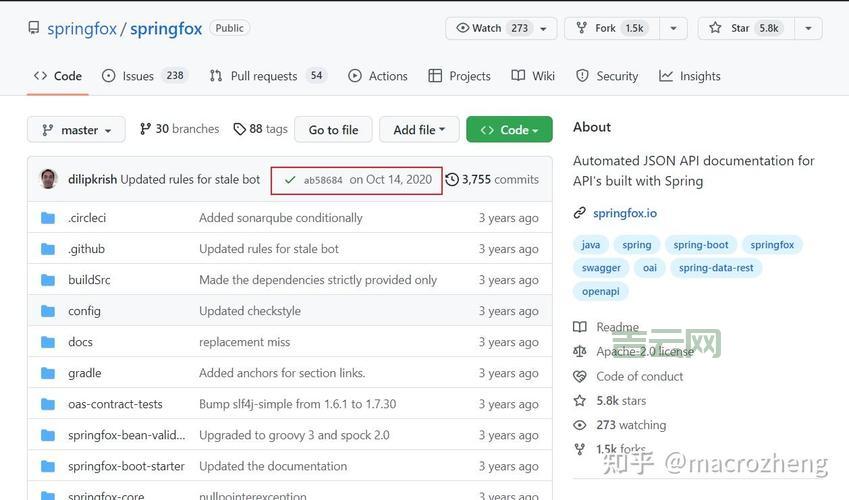
Task: Click the Go to file button
Action: coord(333,130)
